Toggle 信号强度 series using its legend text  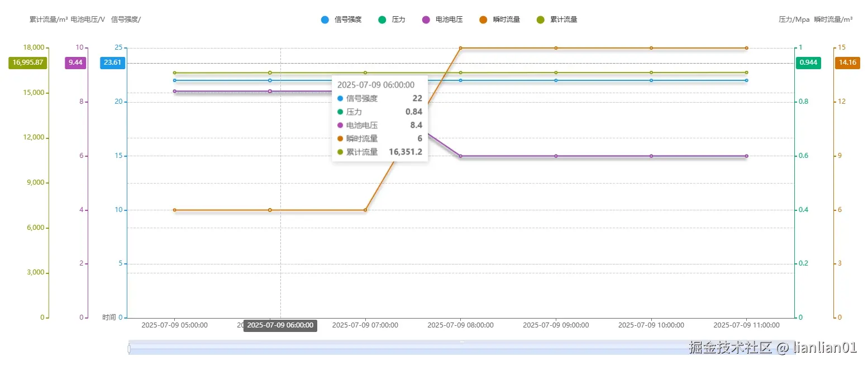[x=348, y=20]
